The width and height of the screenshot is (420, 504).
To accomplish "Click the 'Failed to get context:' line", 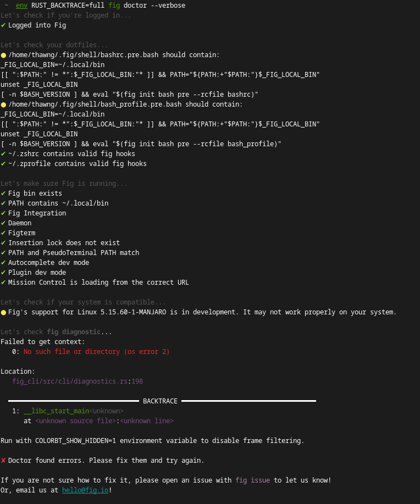I will coord(43,342).
